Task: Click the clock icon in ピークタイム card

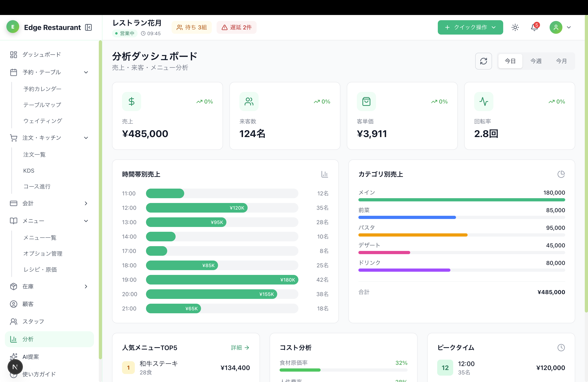Action: pos(561,347)
